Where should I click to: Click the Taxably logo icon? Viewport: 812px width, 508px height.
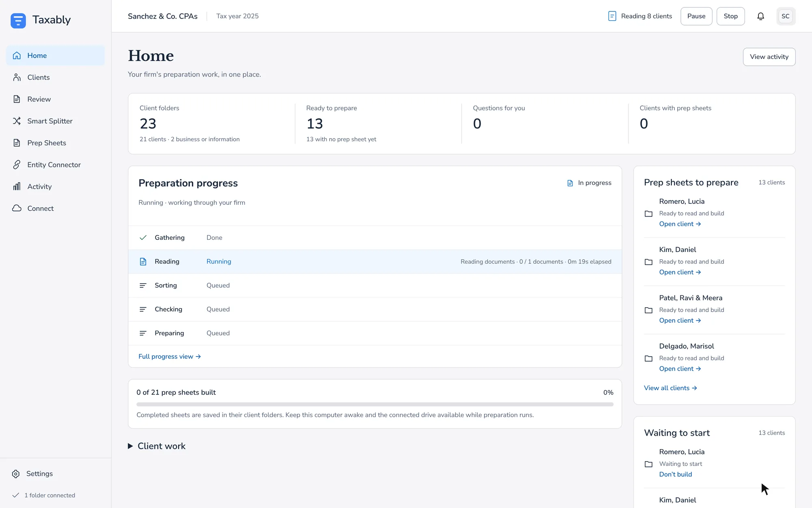pyautogui.click(x=18, y=20)
